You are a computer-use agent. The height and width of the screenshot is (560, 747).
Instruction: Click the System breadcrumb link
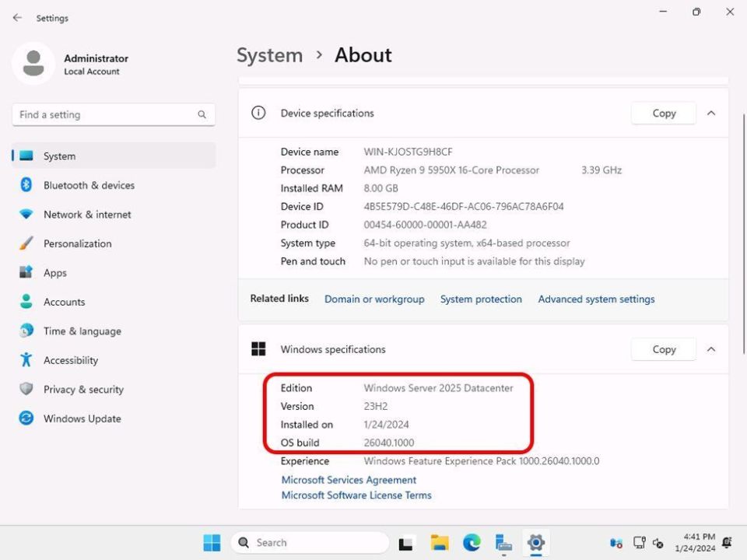pyautogui.click(x=269, y=55)
